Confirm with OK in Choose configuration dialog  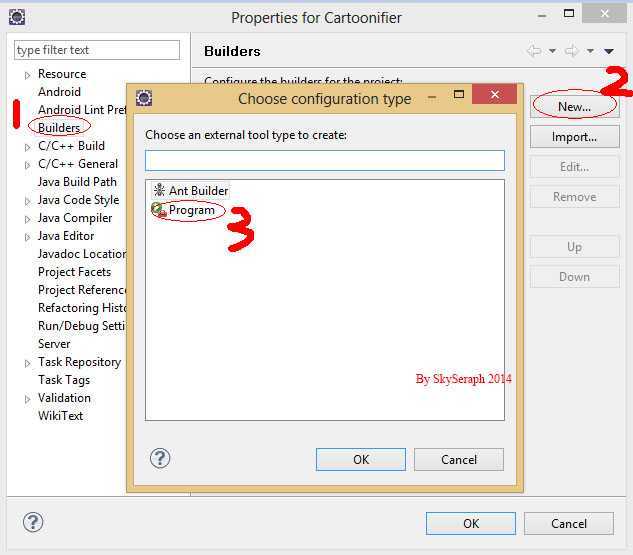361,459
